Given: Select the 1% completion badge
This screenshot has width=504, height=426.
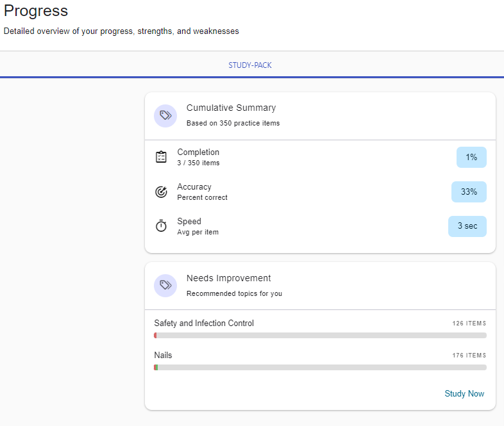Looking at the screenshot, I should coord(471,157).
